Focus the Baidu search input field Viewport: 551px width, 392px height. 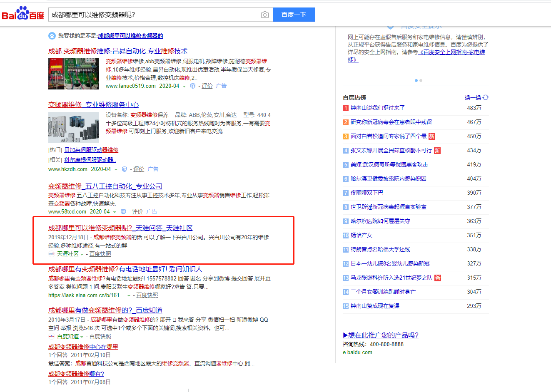point(154,15)
